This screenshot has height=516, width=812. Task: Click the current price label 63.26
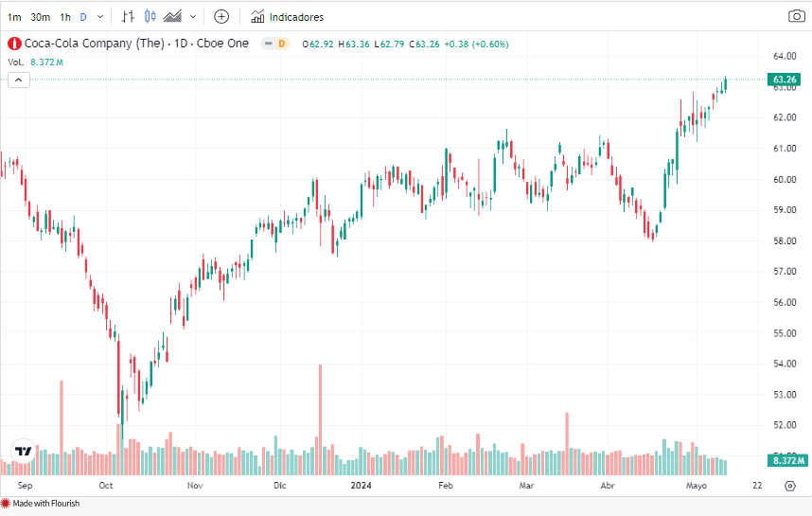pos(784,80)
